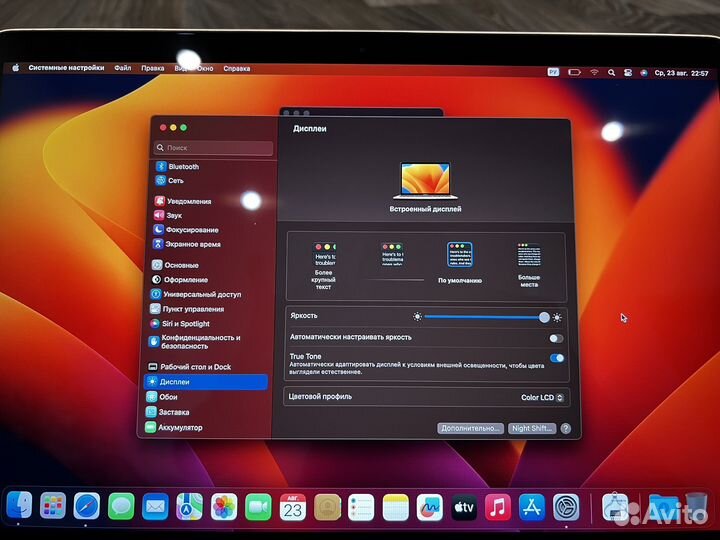Open Notes app in Dock
Screen dimensions: 720x540
tap(395, 507)
